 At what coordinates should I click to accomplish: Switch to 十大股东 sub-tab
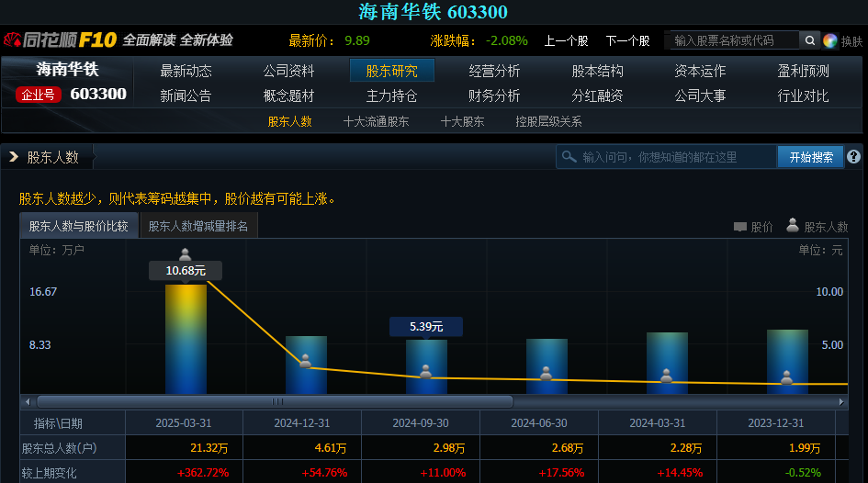pos(462,122)
